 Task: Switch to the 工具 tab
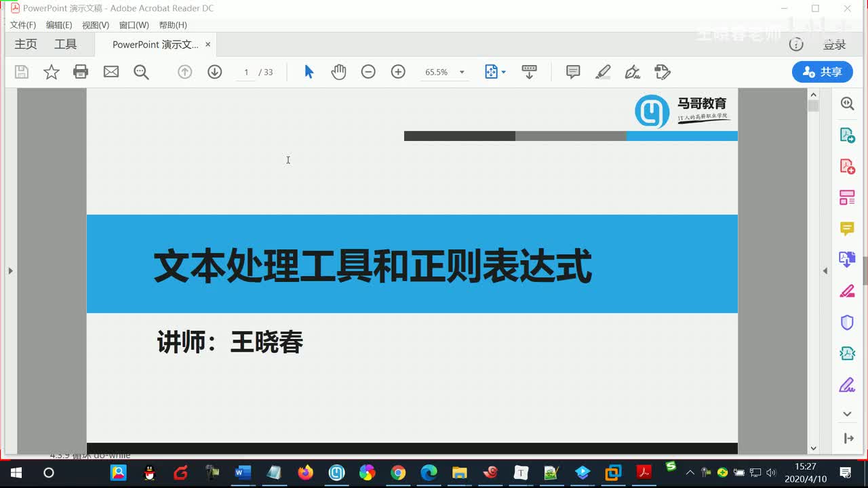(66, 44)
